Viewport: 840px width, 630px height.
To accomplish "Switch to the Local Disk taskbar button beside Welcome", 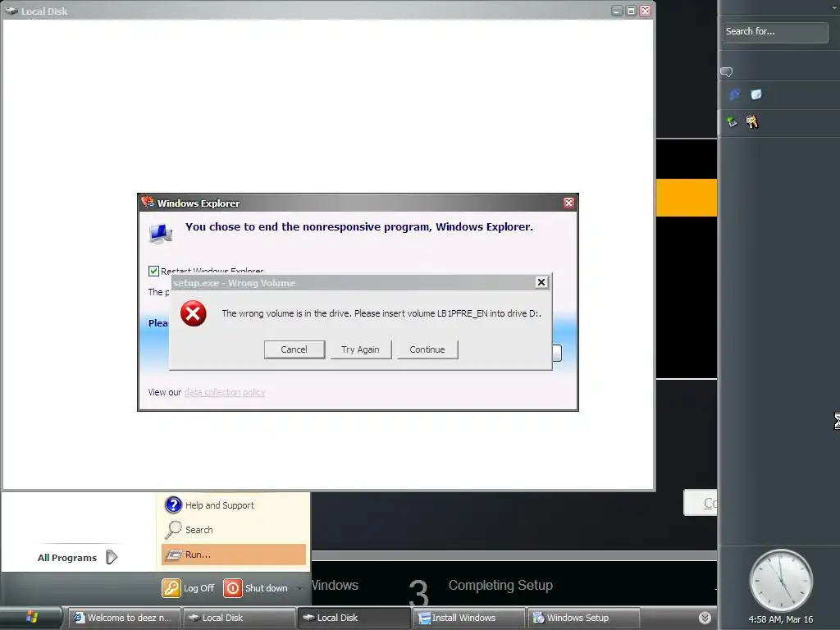I will click(x=239, y=618).
